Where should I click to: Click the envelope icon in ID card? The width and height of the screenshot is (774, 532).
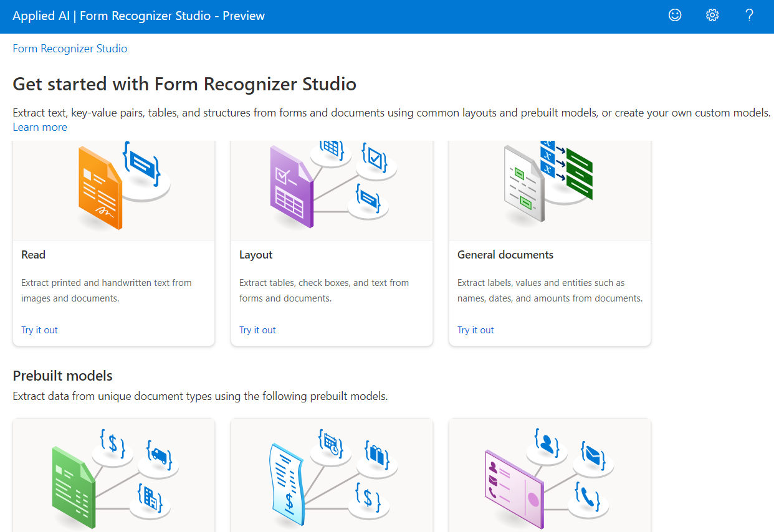click(x=593, y=454)
